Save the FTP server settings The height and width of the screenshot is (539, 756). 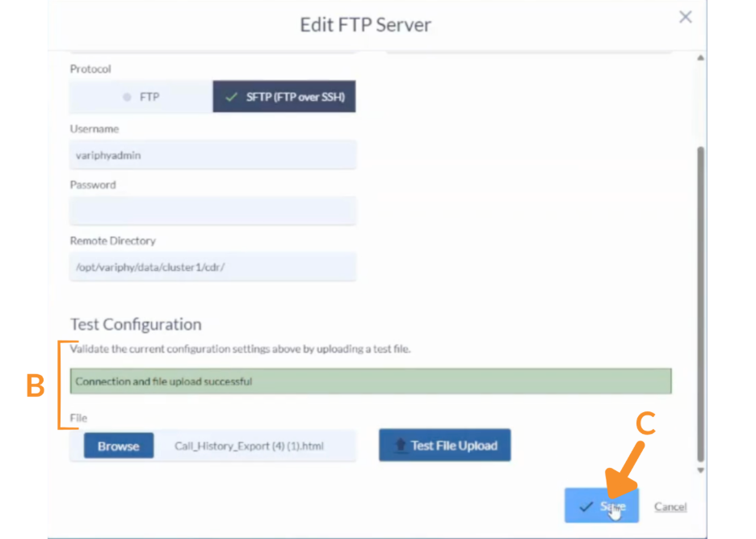(x=602, y=506)
